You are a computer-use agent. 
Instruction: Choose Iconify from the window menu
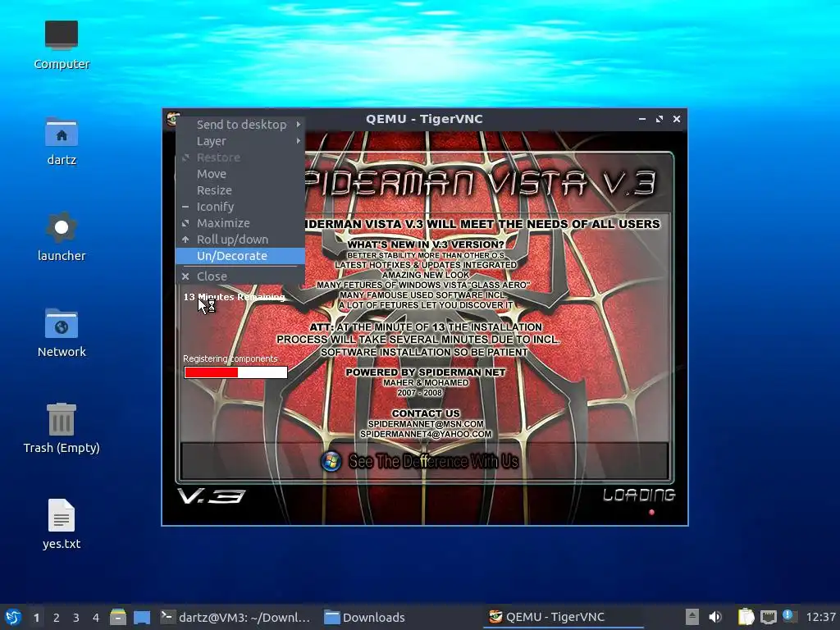tap(240, 207)
